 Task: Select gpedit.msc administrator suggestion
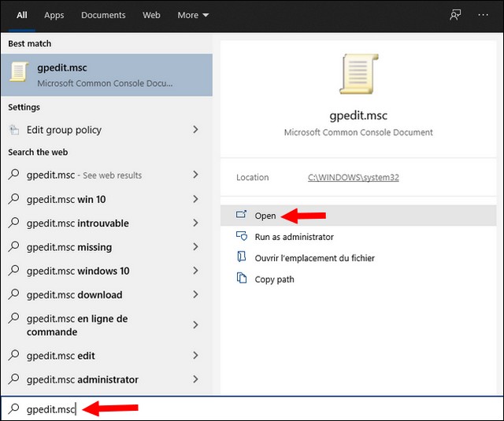(x=107, y=379)
